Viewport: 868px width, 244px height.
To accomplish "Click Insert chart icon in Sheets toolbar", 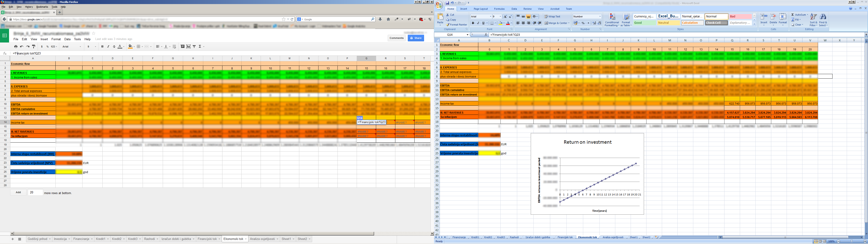I will click(x=188, y=47).
